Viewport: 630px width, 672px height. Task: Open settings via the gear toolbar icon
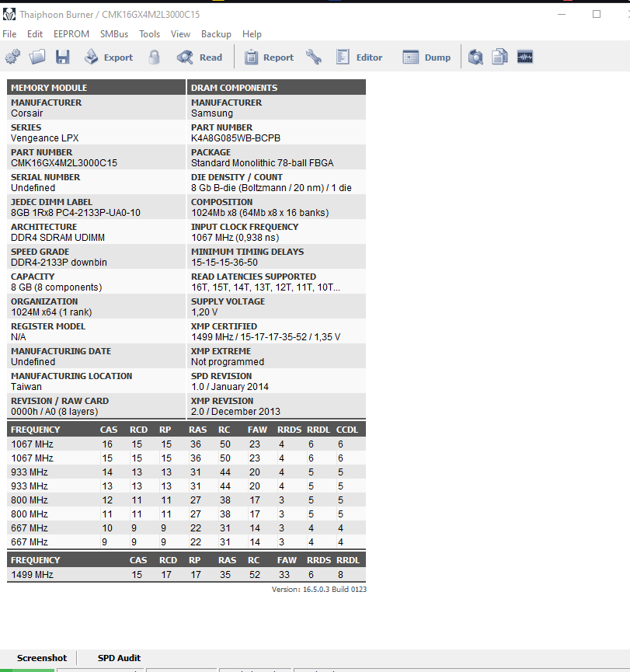click(12, 57)
